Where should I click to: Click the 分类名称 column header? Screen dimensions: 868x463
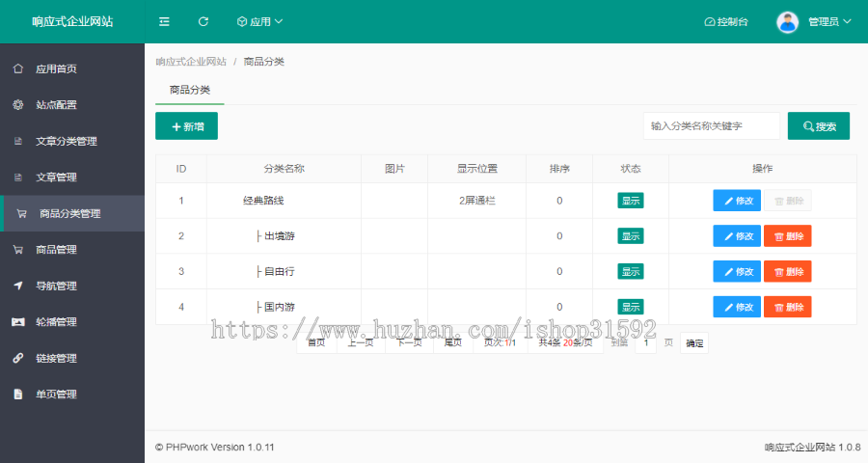click(x=284, y=169)
